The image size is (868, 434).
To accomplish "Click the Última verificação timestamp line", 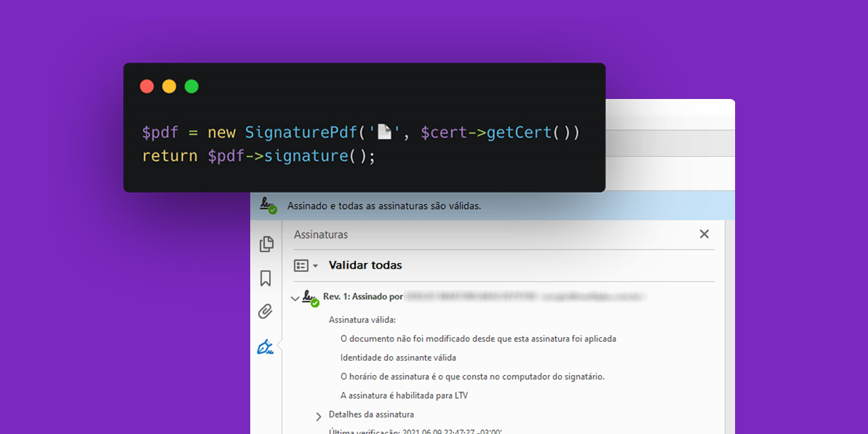I will tap(415, 432).
